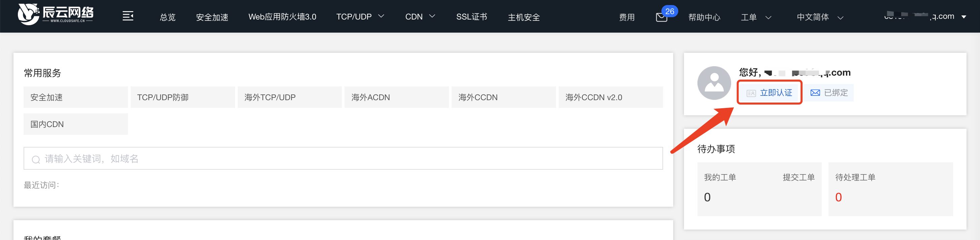Viewport: 980px width, 240px height.
Task: Open the SSL证书 menu item
Action: click(472, 17)
